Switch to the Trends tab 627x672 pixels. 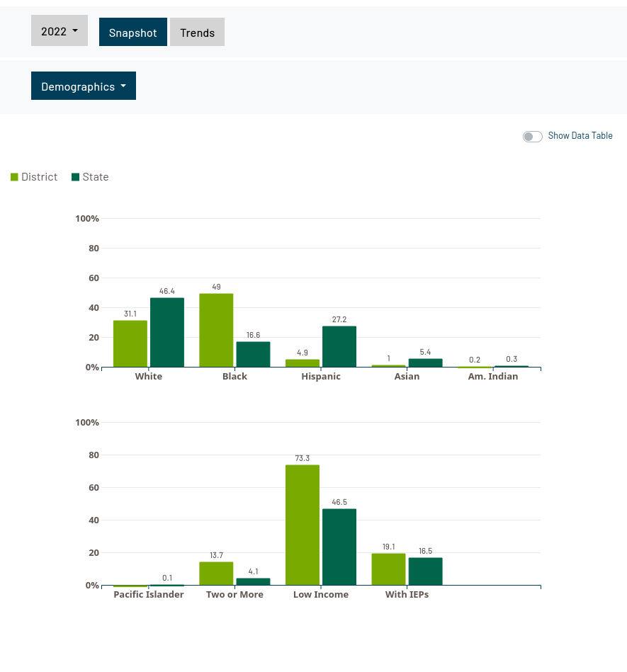point(197,33)
